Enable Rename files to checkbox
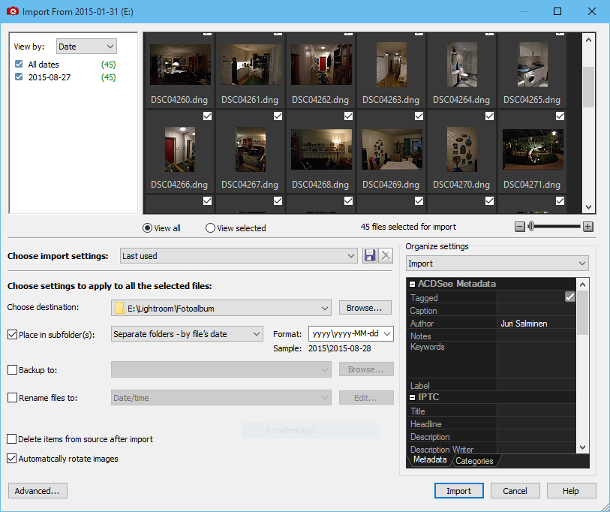This screenshot has height=512, width=610. [12, 398]
